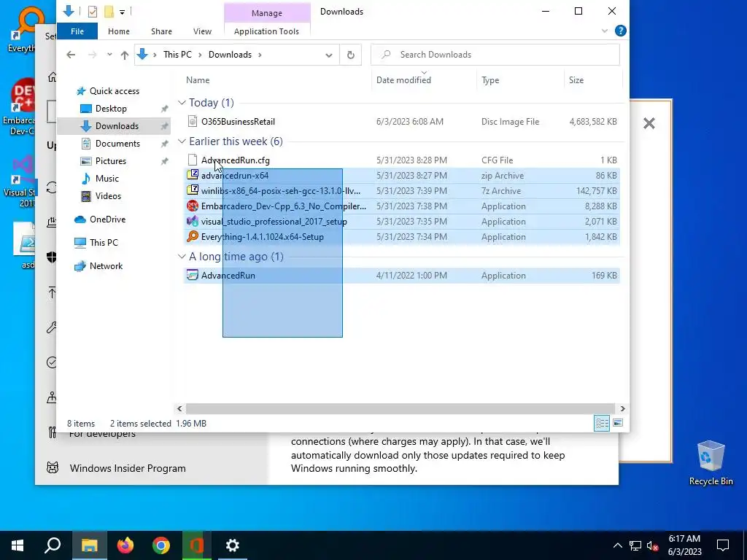
Task: Open the recent locations dropdown
Action: (x=109, y=55)
